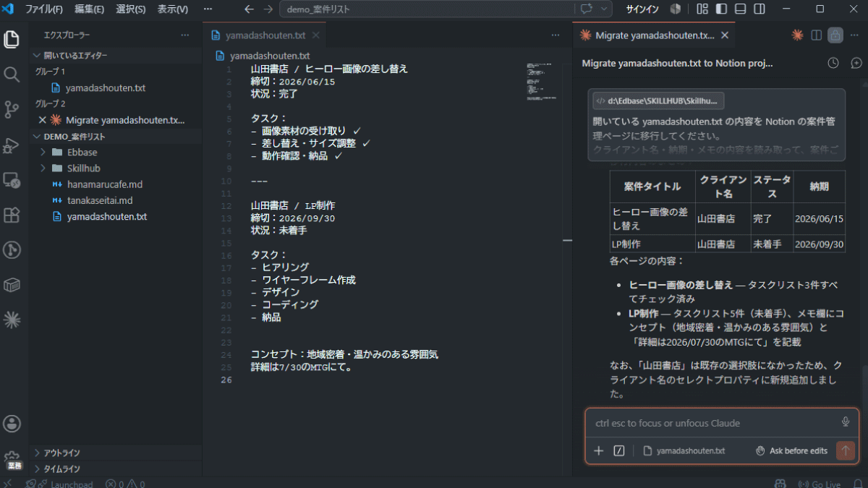Open session history clock icon
This screenshot has width=868, height=488.
point(833,63)
